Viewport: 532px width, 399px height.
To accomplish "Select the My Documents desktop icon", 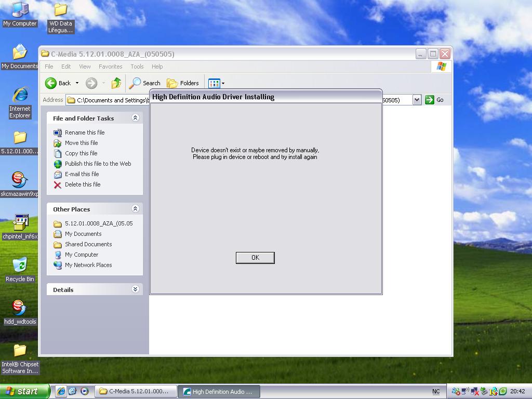I will [20, 57].
